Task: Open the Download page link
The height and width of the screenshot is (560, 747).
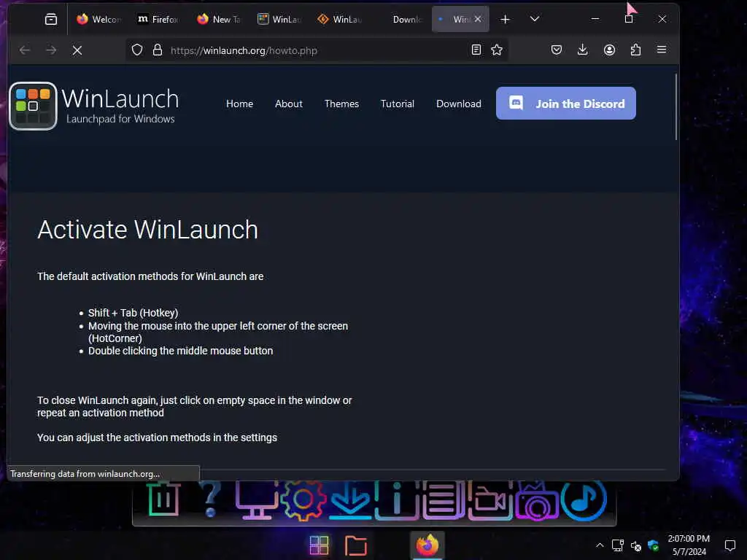Action: pos(459,104)
